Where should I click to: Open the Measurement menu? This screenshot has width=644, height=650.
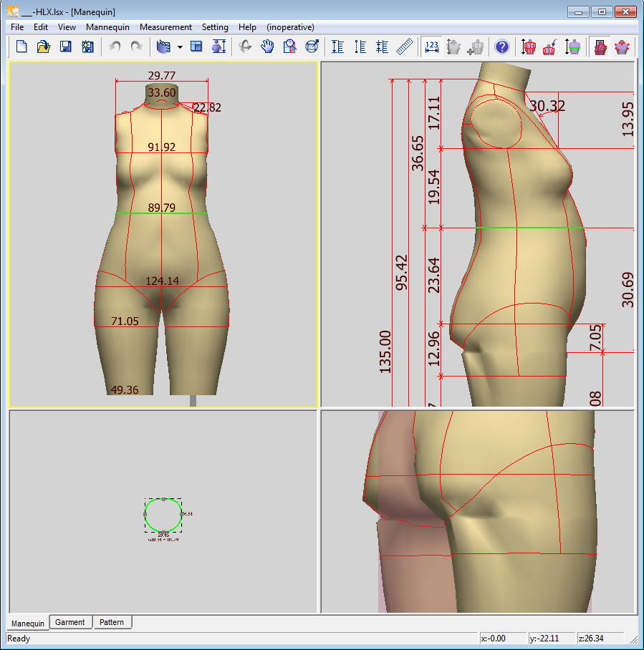point(165,27)
